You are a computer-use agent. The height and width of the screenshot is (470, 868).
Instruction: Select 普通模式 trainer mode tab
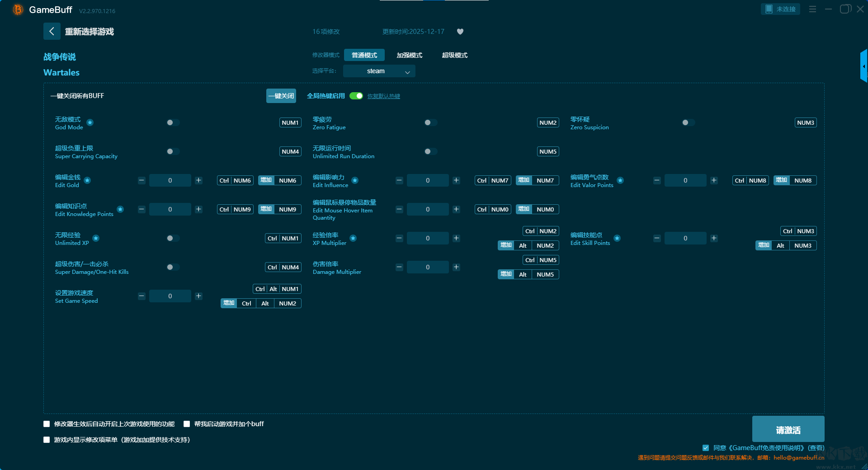click(x=364, y=55)
